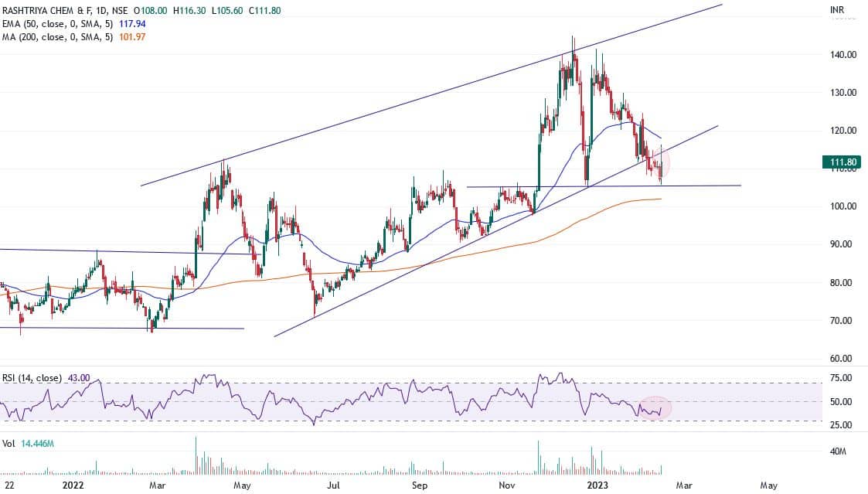868x494 pixels.
Task: Click the current price tag 111.80
Action: pyautogui.click(x=840, y=162)
